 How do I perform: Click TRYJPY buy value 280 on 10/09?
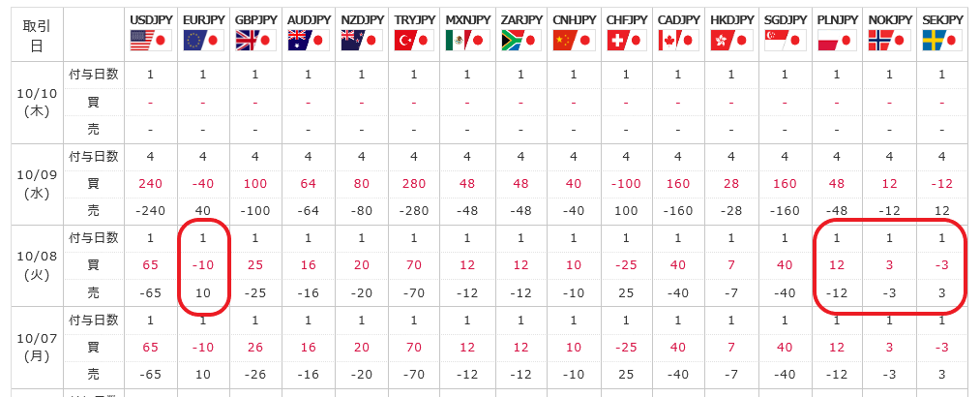pyautogui.click(x=414, y=184)
